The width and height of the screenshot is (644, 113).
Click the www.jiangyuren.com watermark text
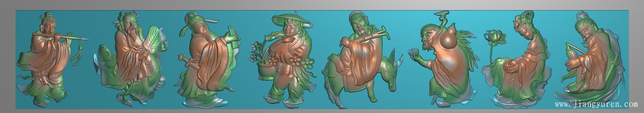tap(596, 105)
